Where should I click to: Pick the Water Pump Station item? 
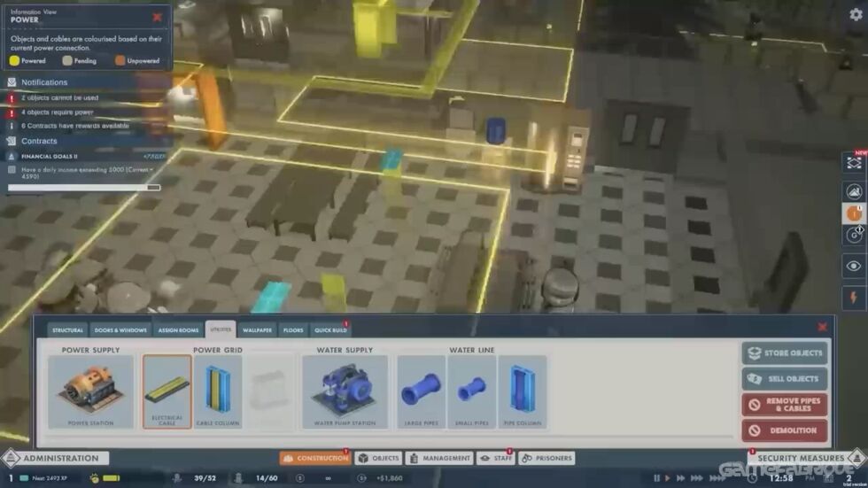[x=345, y=391]
